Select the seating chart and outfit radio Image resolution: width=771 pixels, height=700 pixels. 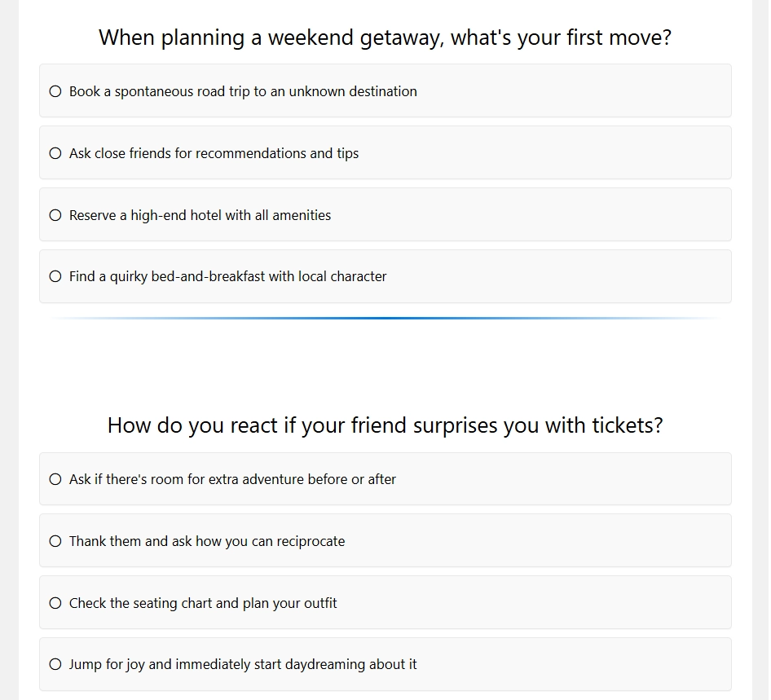[55, 603]
